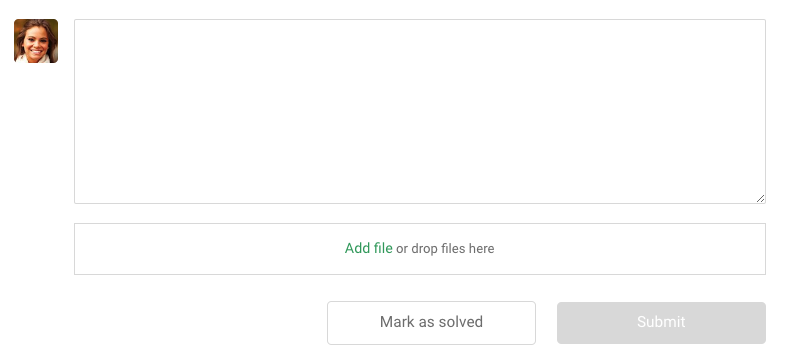Mark this ticket as solved

tap(432, 322)
